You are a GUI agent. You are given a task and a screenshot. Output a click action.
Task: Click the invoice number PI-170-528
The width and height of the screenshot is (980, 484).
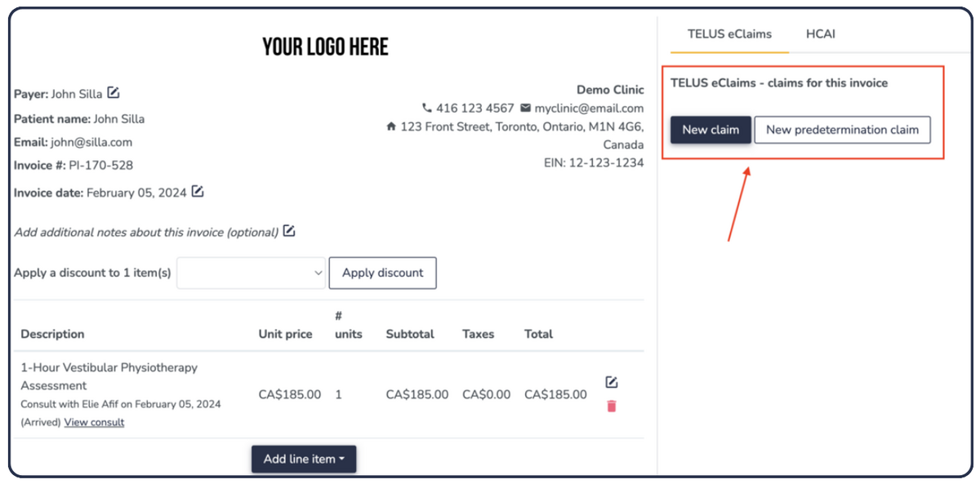100,165
